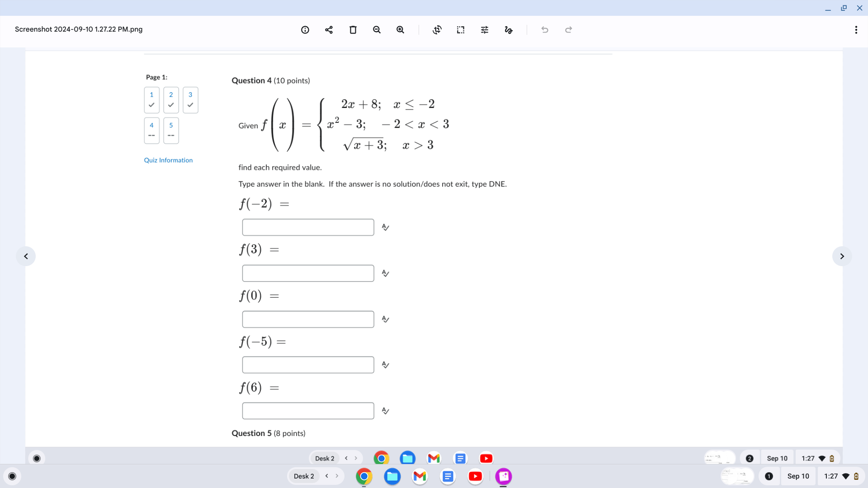Click the redo arrow icon

[x=568, y=29]
